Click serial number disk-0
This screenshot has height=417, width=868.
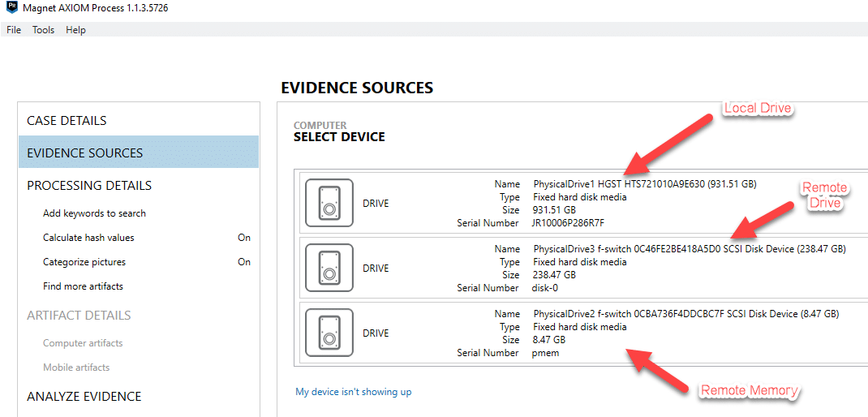[x=545, y=288]
